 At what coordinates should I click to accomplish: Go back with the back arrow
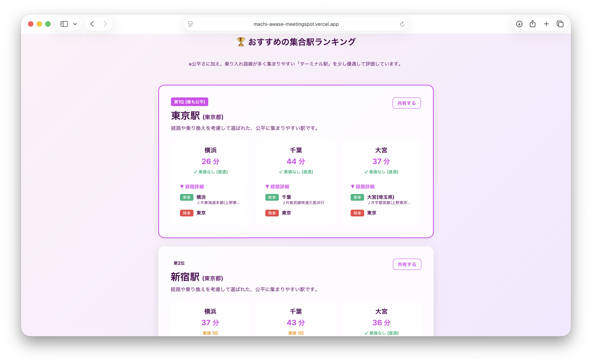tap(92, 24)
